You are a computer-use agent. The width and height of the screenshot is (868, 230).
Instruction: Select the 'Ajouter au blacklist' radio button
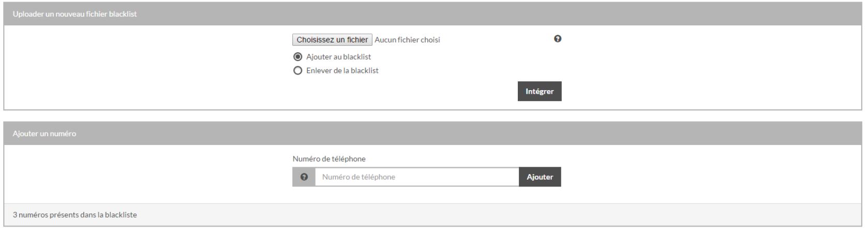click(297, 57)
